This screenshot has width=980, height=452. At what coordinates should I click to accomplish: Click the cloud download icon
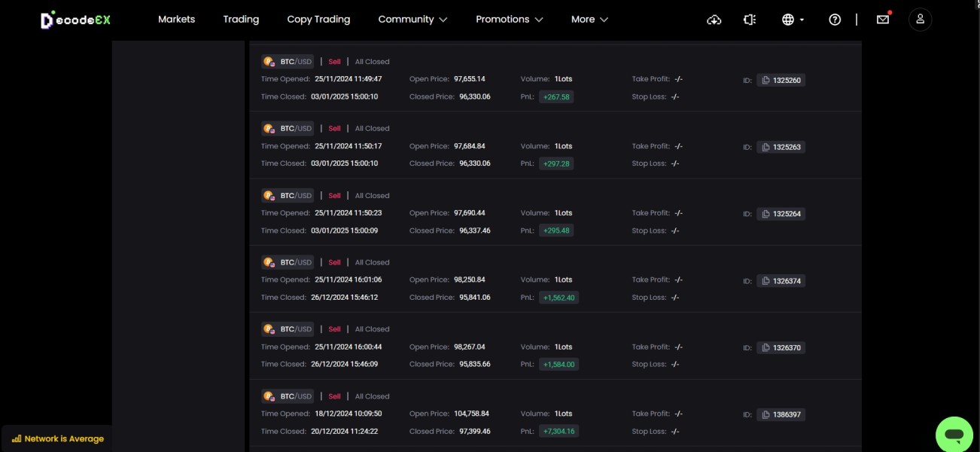[714, 20]
